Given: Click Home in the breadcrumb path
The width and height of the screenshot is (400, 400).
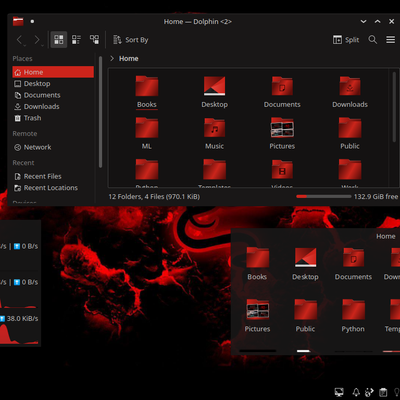Looking at the screenshot, I should pos(129,58).
